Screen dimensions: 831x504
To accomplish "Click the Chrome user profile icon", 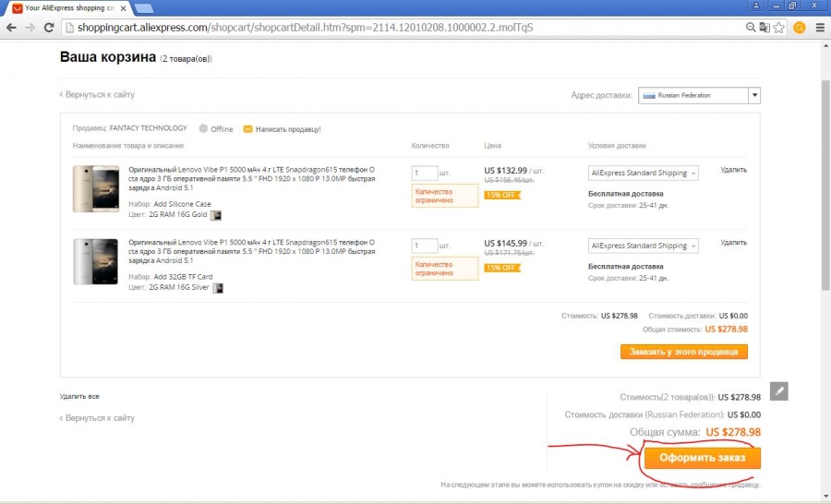I will (755, 6).
